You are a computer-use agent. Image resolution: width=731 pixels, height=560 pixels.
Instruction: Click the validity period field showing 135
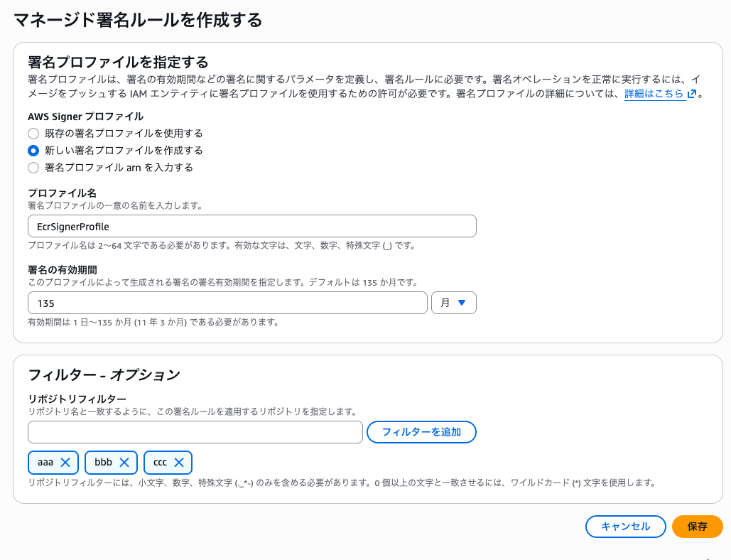pos(227,302)
